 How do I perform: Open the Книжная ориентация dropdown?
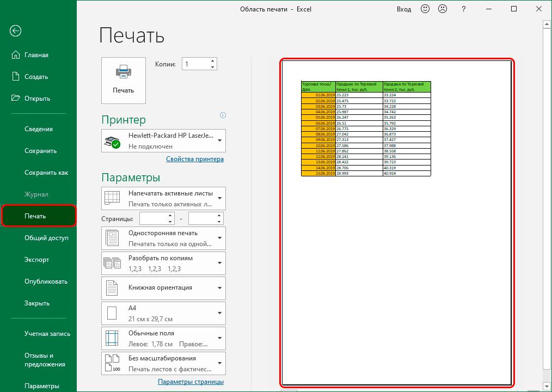point(164,288)
